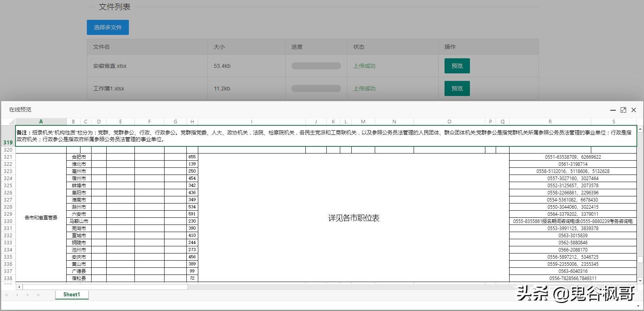This screenshot has width=644, height=311.
Task: Go to previous sheet navigation arrow
Action: [17, 295]
